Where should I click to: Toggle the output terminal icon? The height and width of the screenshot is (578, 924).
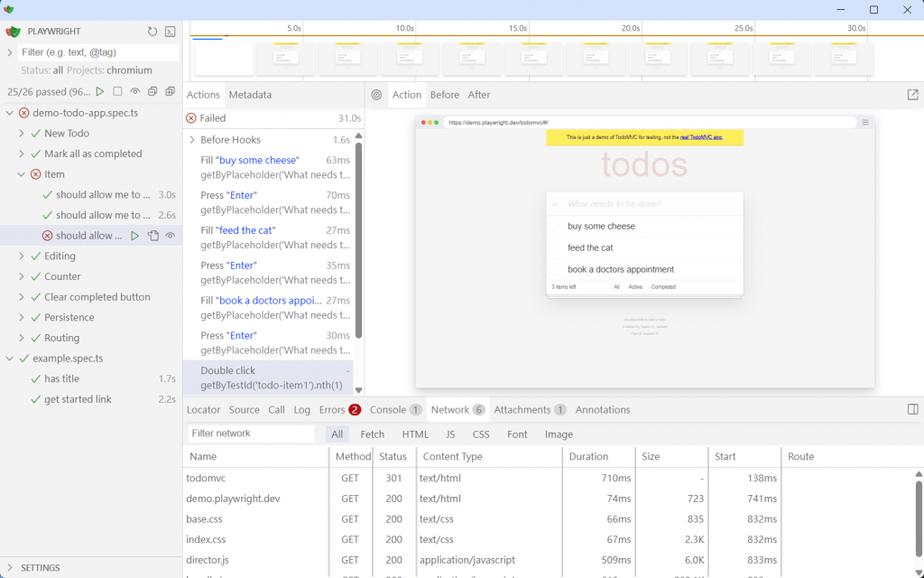tap(170, 32)
